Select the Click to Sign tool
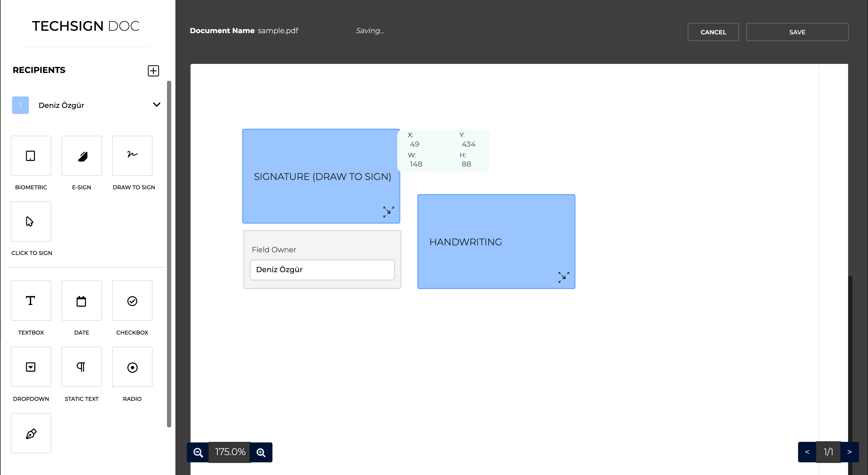Viewport: 868px width, 475px height. [31, 221]
